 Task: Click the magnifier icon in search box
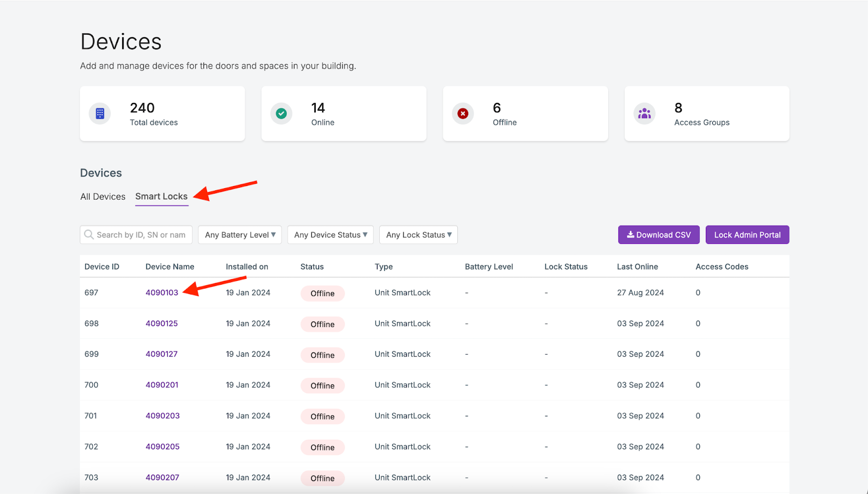tap(89, 235)
